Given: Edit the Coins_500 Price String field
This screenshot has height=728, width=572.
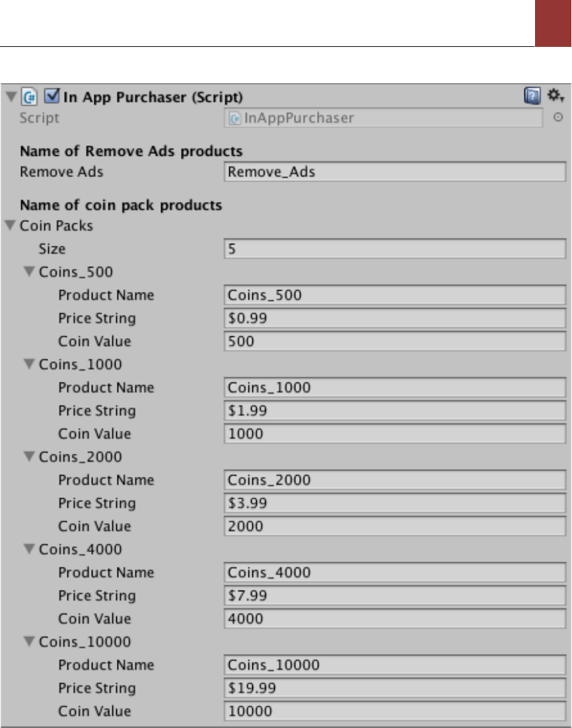Looking at the screenshot, I should (x=394, y=318).
